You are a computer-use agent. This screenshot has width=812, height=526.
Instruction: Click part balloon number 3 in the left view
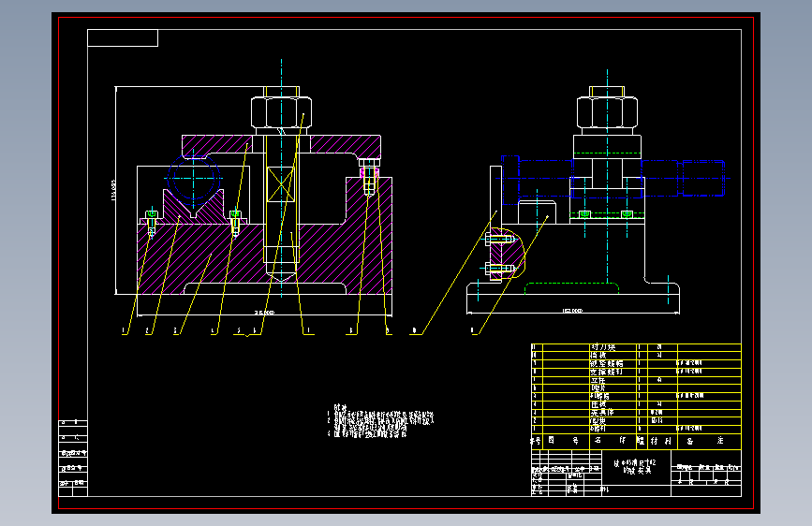(175, 329)
